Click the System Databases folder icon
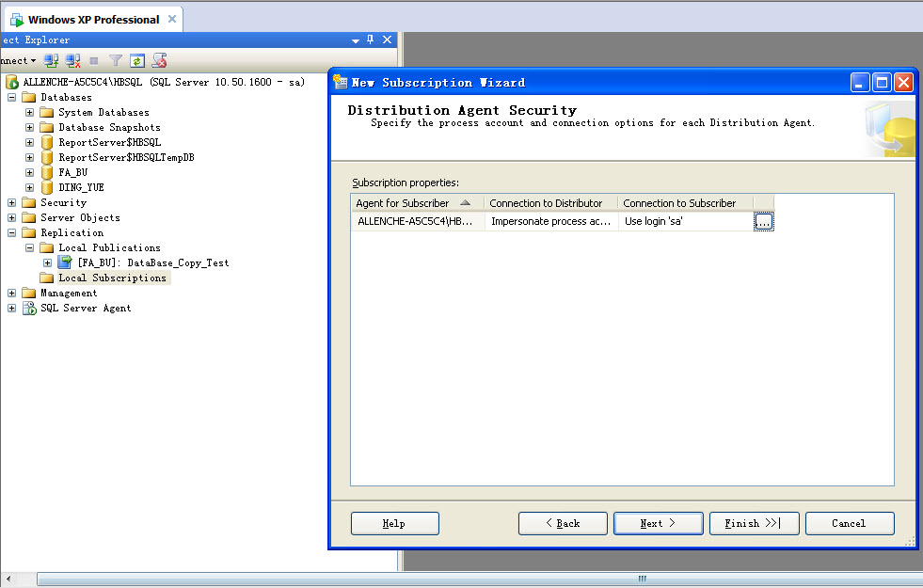Image resolution: width=923 pixels, height=588 pixels. (x=46, y=112)
